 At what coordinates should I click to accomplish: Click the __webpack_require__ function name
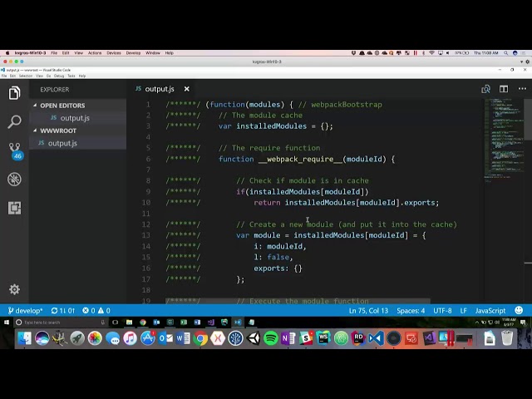click(300, 159)
